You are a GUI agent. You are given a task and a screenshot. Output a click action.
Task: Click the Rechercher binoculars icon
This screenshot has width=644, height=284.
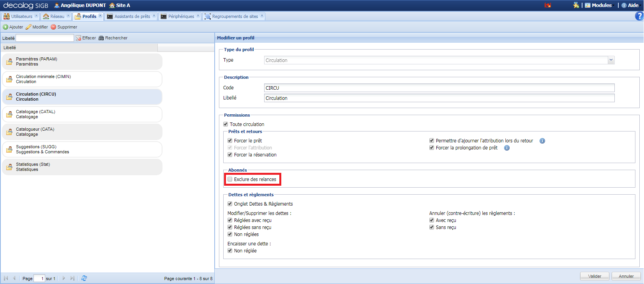pyautogui.click(x=101, y=38)
